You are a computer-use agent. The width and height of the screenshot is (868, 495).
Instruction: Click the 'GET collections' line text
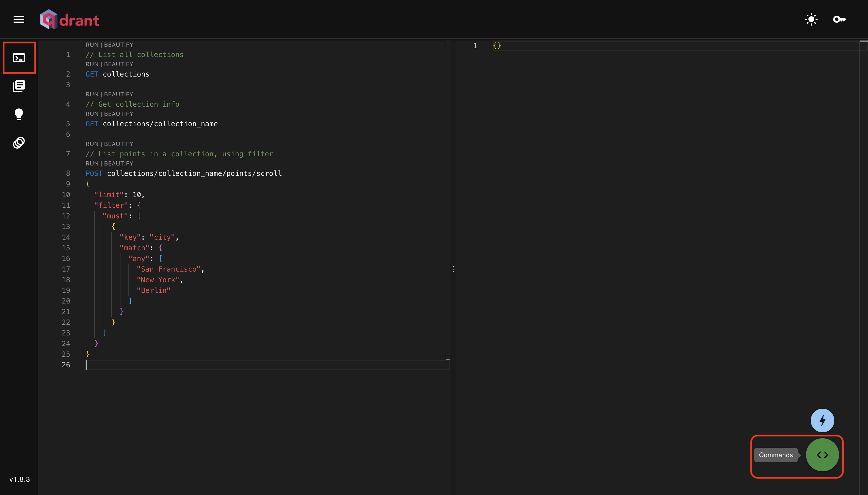(x=118, y=74)
